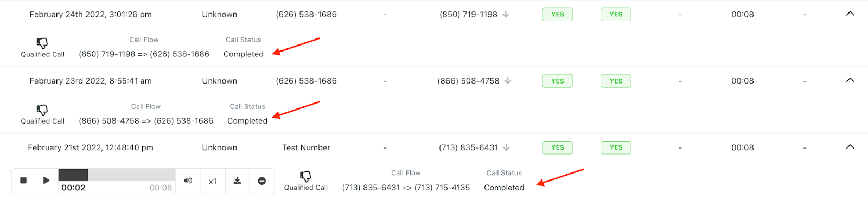Toggle Qualified Call thumbs-down for February 21st
This screenshot has height=199, width=868.
306,177
